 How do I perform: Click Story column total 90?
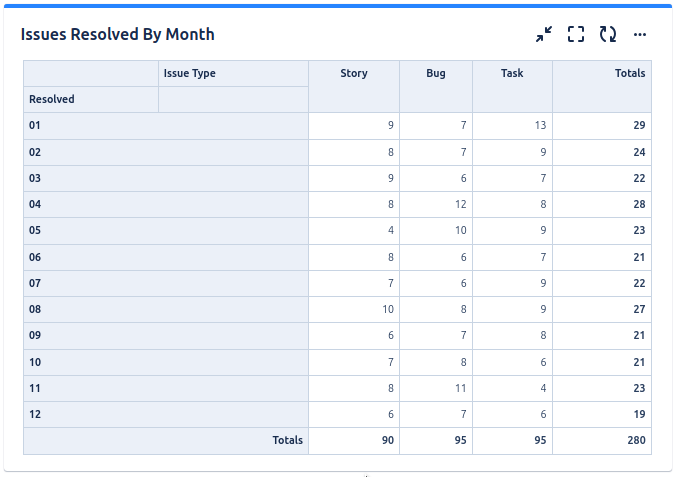point(388,440)
